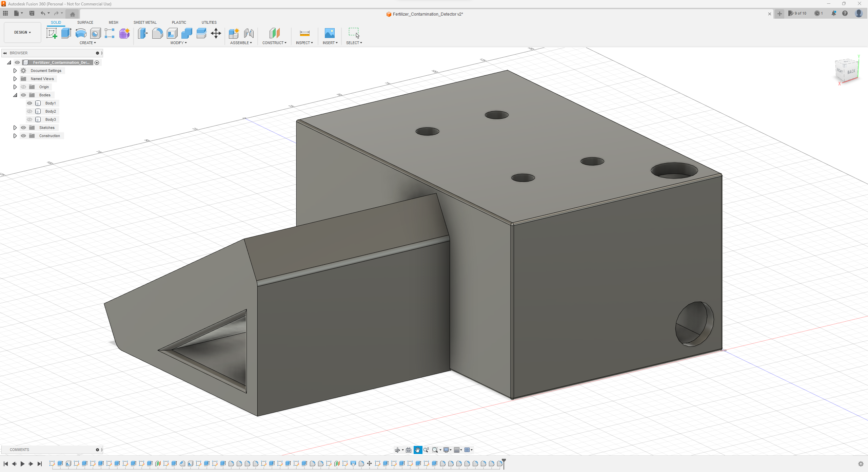Open the Construct dropdown menu

(x=274, y=42)
